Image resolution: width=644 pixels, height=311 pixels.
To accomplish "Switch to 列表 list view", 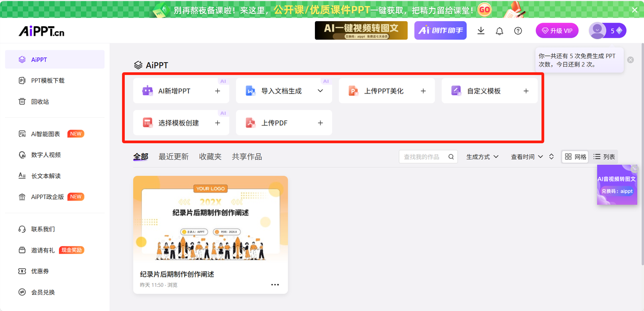I will [604, 157].
